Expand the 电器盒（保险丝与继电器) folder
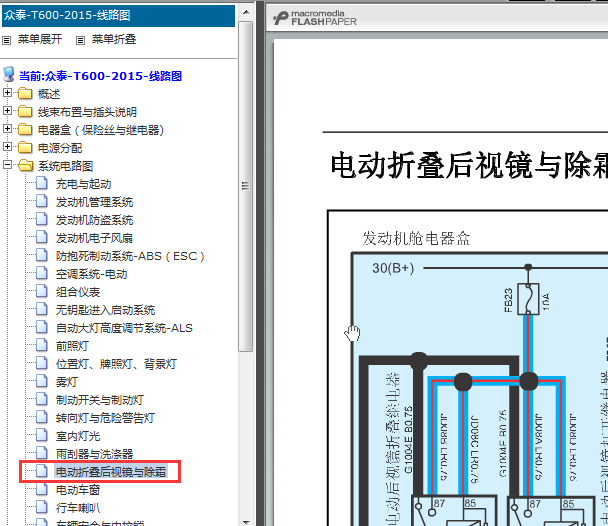608x526 pixels. click(7, 128)
